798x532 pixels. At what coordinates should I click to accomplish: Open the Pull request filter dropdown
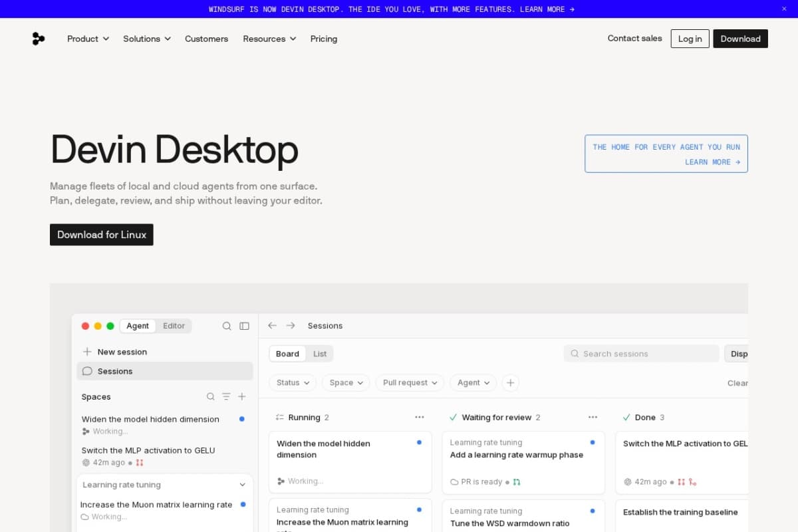(410, 382)
